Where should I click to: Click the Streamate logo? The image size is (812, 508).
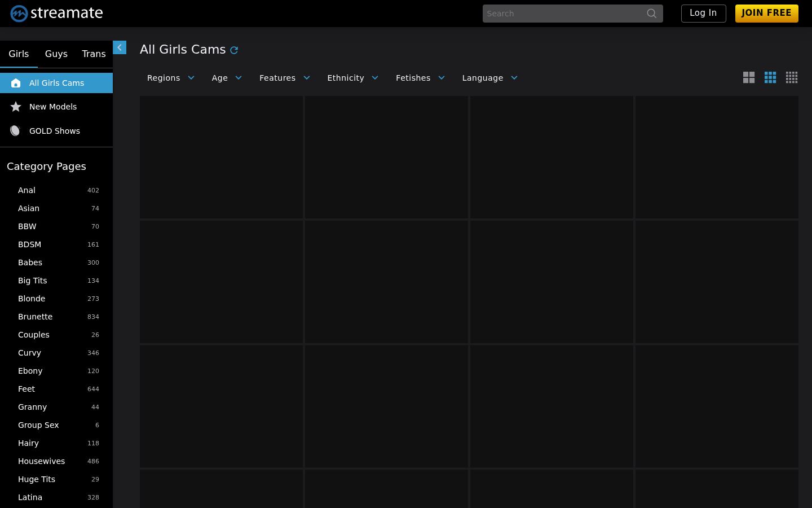[x=56, y=13]
